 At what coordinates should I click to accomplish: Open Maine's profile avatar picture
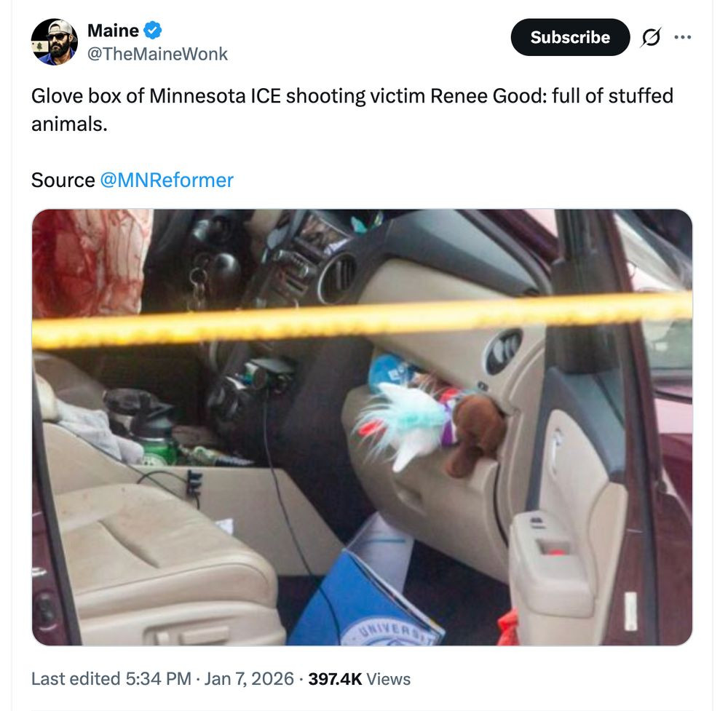pyautogui.click(x=54, y=41)
